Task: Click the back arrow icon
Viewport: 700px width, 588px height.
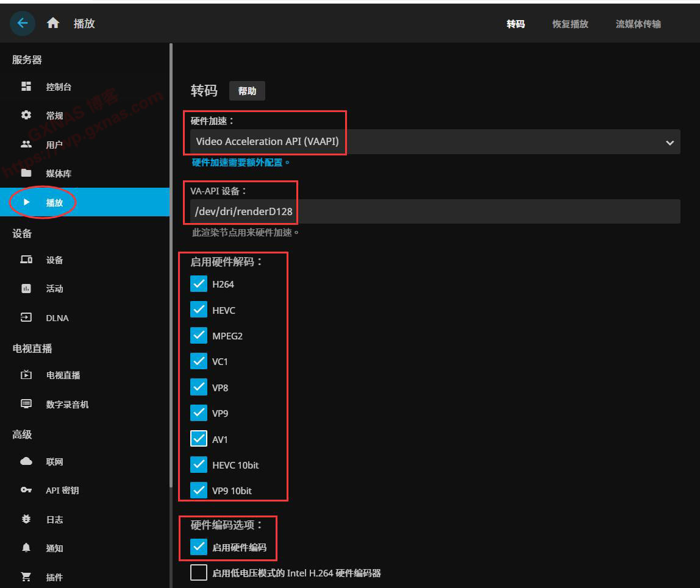Action: (x=23, y=23)
